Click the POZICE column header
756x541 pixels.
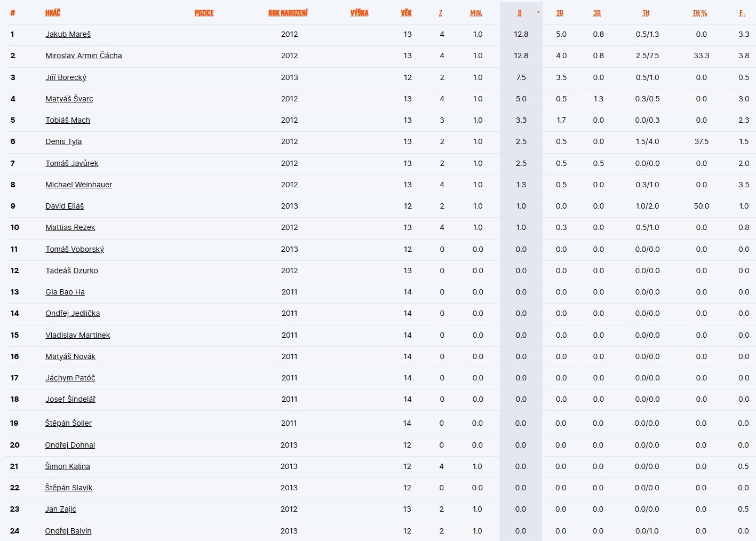point(204,13)
